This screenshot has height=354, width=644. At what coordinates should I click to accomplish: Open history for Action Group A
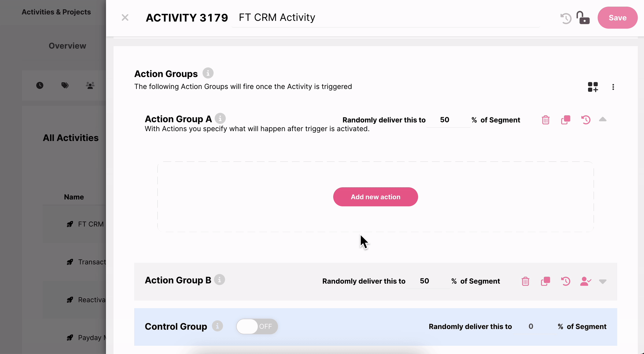(586, 120)
